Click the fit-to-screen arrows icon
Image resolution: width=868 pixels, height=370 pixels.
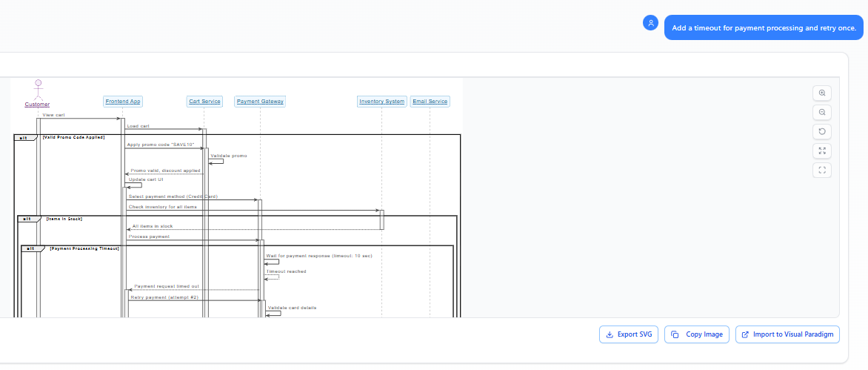click(821, 151)
